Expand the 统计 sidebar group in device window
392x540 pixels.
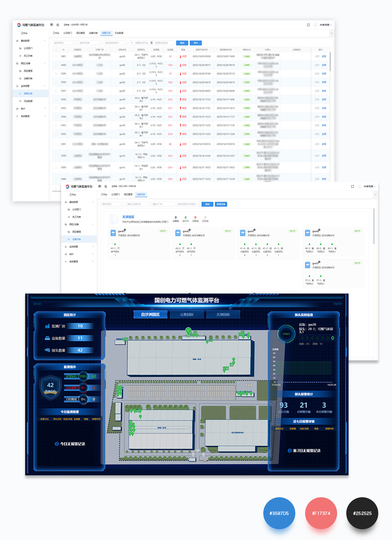pos(93,254)
